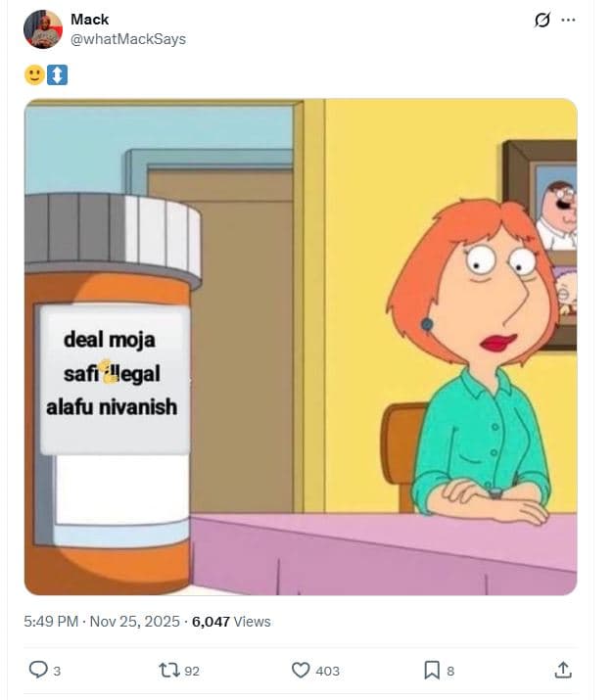
Task: Click the @whatMackSays handle
Action: [x=128, y=39]
